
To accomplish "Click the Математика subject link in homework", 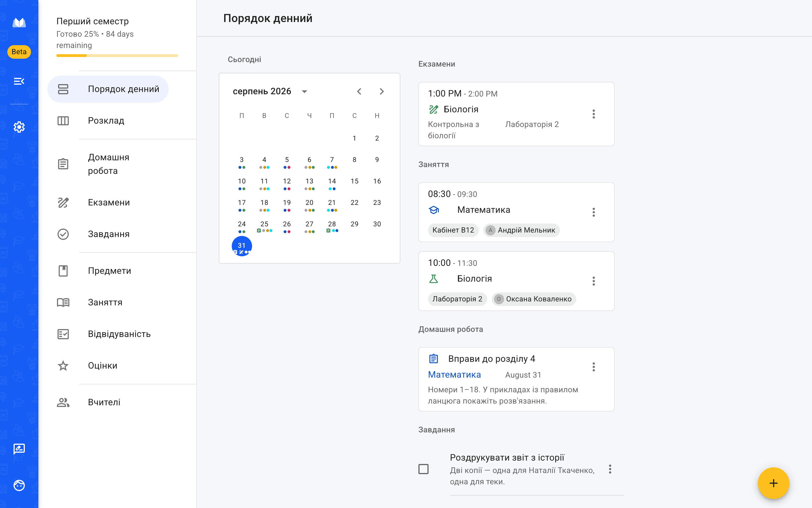I will point(454,375).
